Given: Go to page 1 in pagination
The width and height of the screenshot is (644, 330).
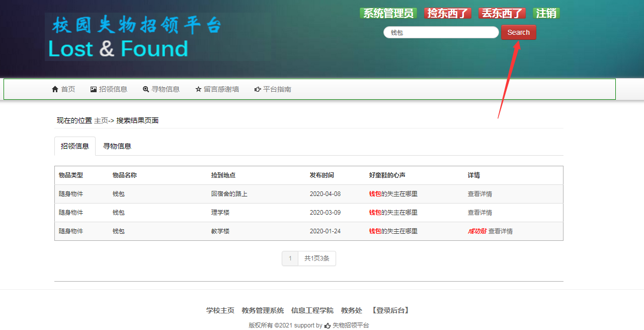Looking at the screenshot, I should pyautogui.click(x=290, y=258).
